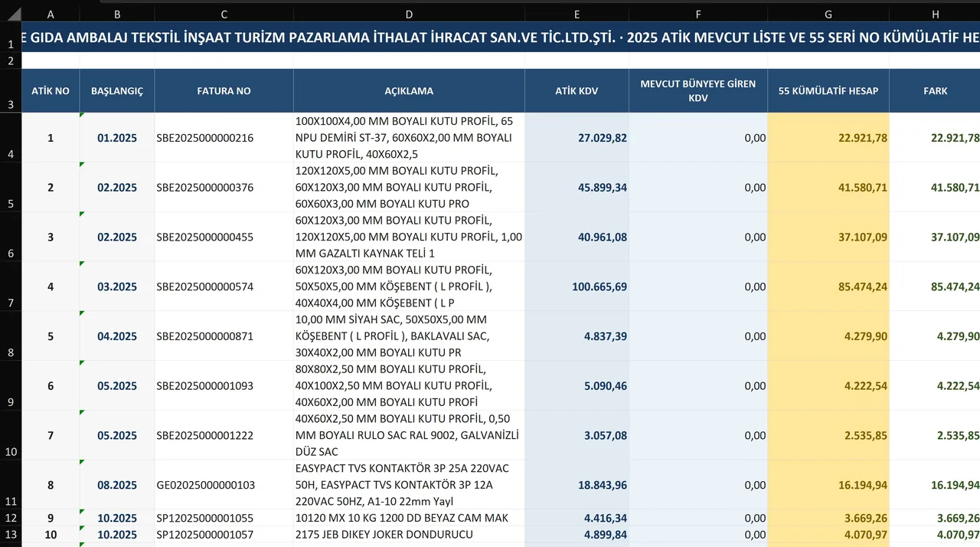Select invoice SBE2025000000216 cell

[224, 138]
